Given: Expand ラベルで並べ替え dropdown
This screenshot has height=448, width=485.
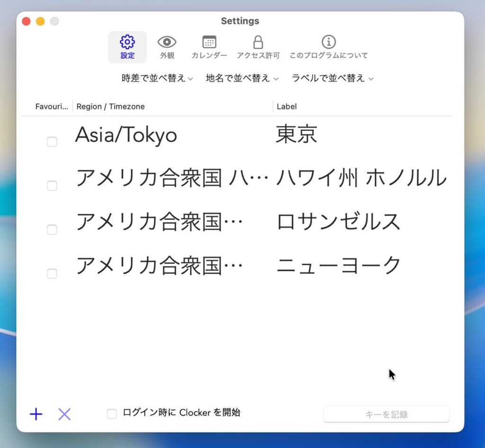Looking at the screenshot, I should pyautogui.click(x=332, y=79).
